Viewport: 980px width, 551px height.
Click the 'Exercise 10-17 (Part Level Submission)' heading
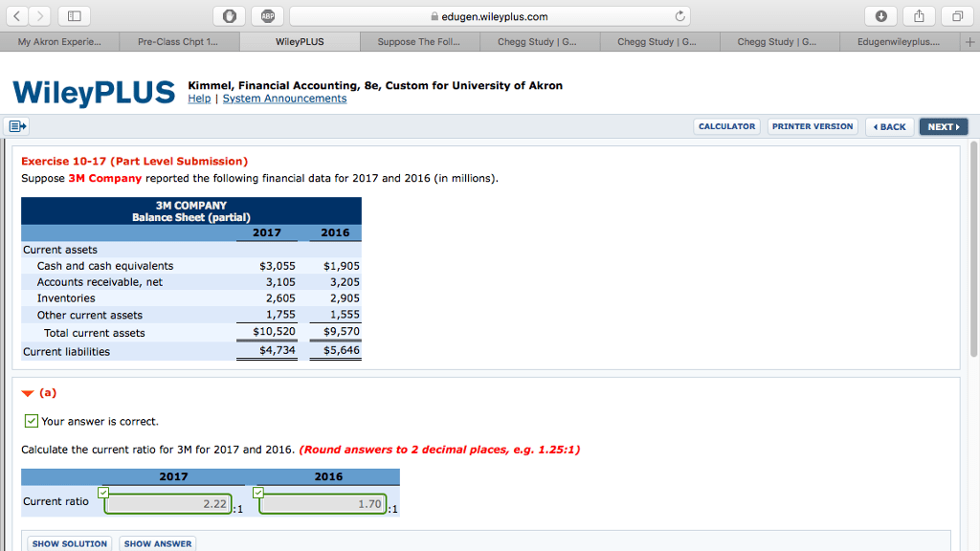click(134, 161)
